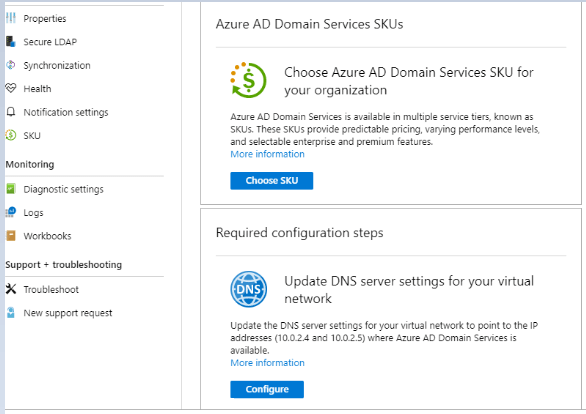The width and height of the screenshot is (586, 414).
Task: Create a New support request
Action: (x=68, y=313)
